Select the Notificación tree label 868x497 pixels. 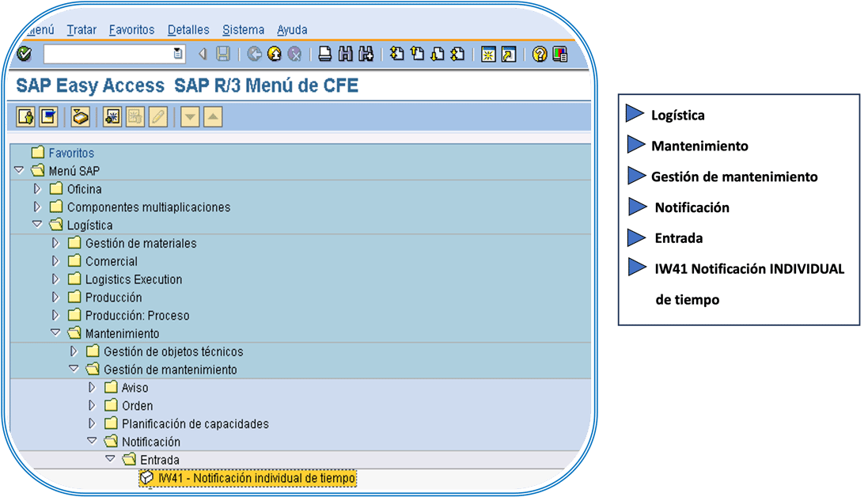(x=151, y=442)
